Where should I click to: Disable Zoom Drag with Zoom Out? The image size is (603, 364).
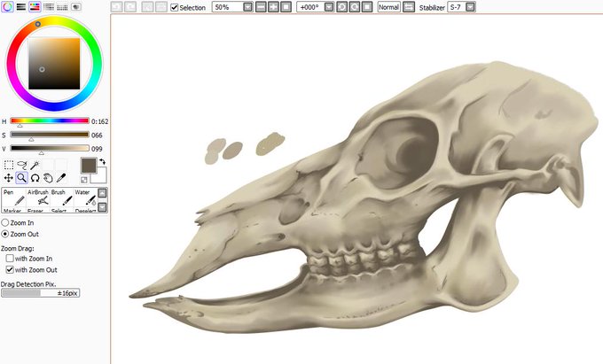click(x=10, y=269)
